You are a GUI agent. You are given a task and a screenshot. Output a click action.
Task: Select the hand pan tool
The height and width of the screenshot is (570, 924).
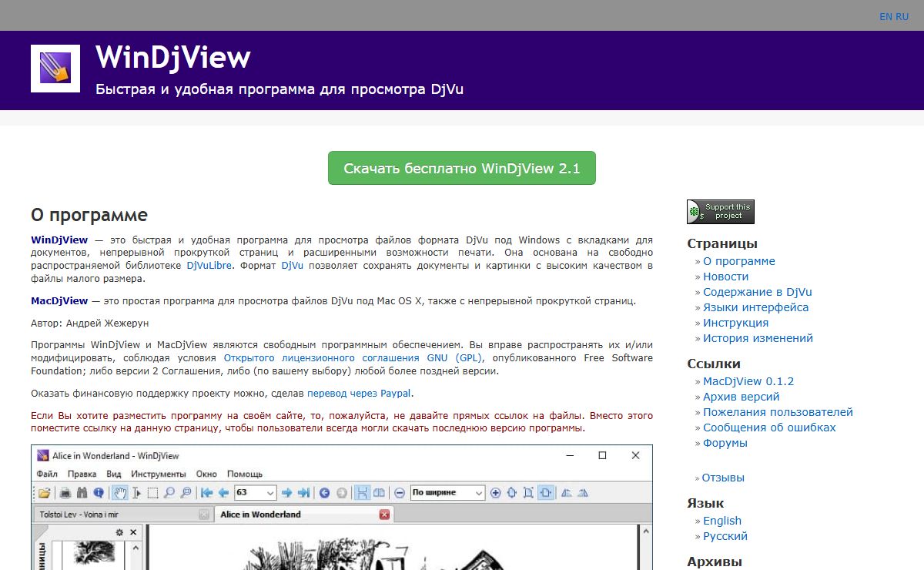120,493
